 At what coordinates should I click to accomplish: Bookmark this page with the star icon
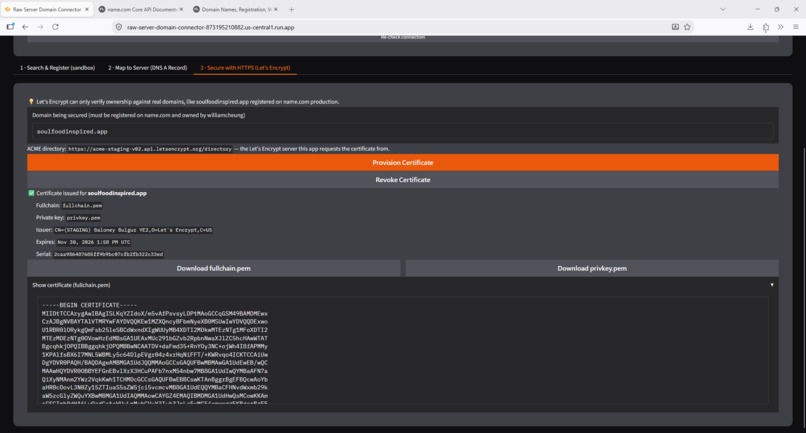687,27
